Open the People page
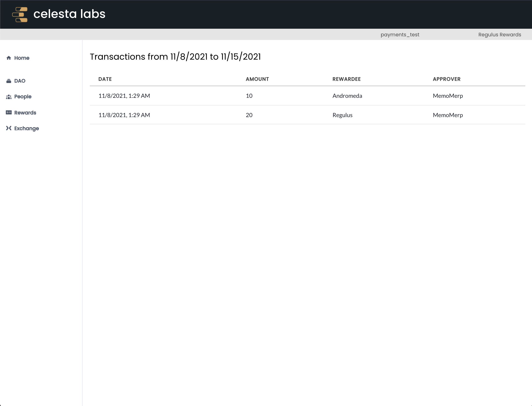This screenshot has height=406, width=532. pyautogui.click(x=23, y=97)
